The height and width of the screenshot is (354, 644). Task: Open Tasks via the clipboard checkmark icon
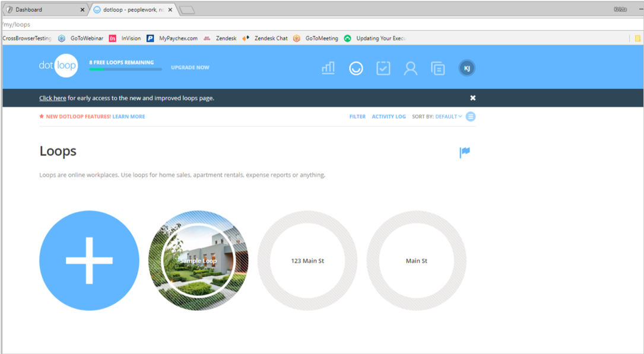click(383, 68)
